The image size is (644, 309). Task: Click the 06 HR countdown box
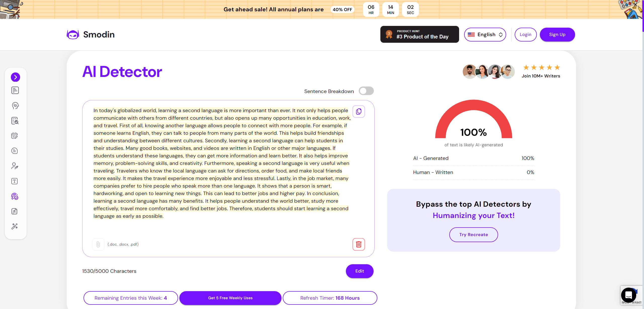(371, 10)
